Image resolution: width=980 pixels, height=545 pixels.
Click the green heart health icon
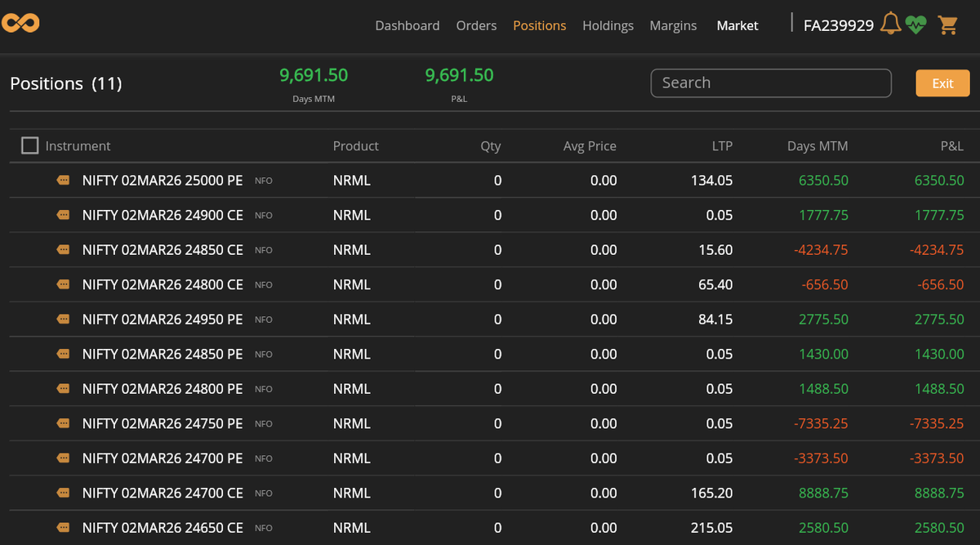click(x=916, y=25)
